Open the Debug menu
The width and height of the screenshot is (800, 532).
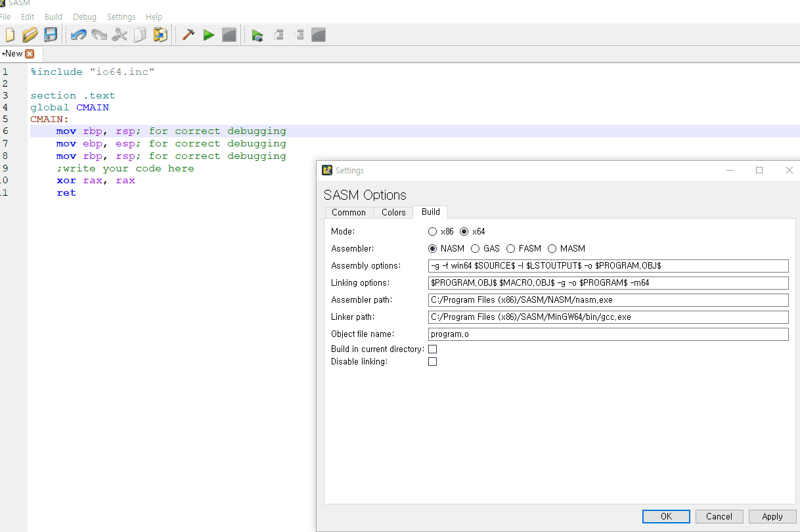[x=85, y=16]
